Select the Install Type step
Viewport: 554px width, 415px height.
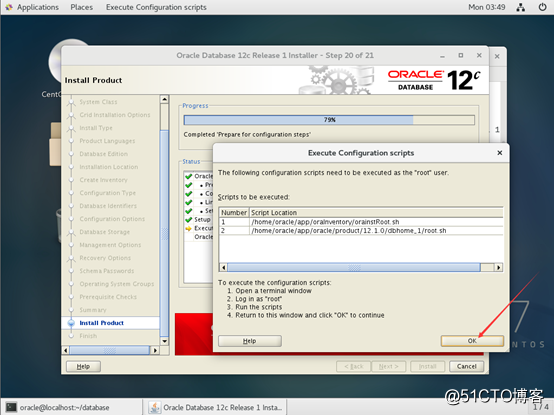(x=96, y=128)
